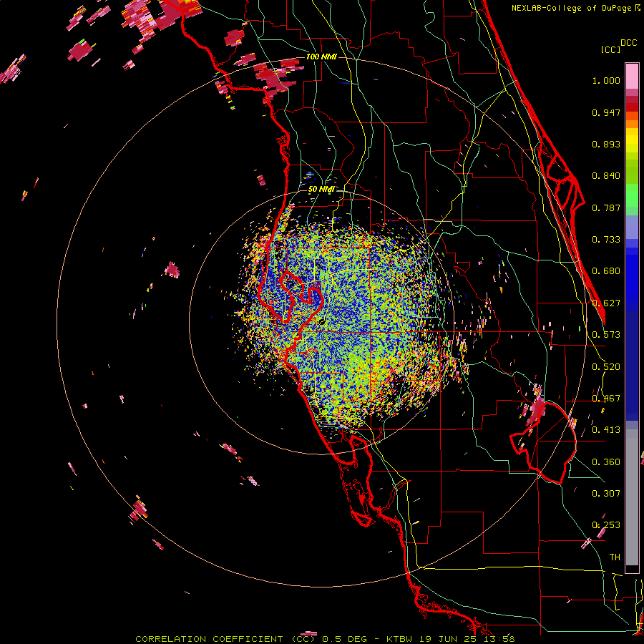Click the 0.5 DEG elevation angle text

(x=345, y=639)
